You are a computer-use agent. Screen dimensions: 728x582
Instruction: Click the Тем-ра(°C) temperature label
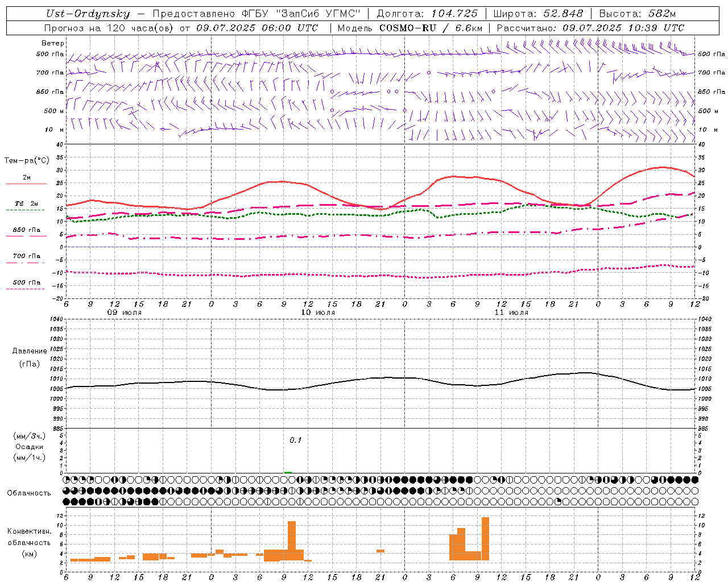[27, 161]
